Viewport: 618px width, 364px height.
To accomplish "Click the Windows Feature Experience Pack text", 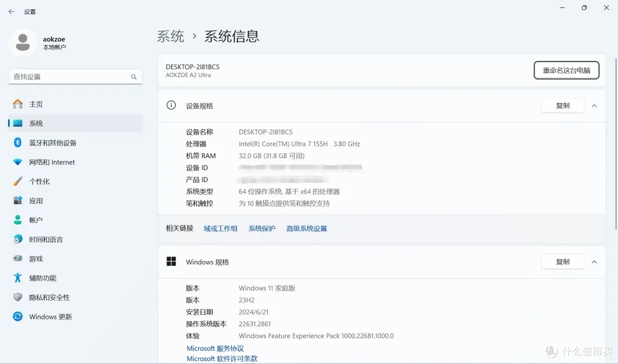I will coord(316,336).
